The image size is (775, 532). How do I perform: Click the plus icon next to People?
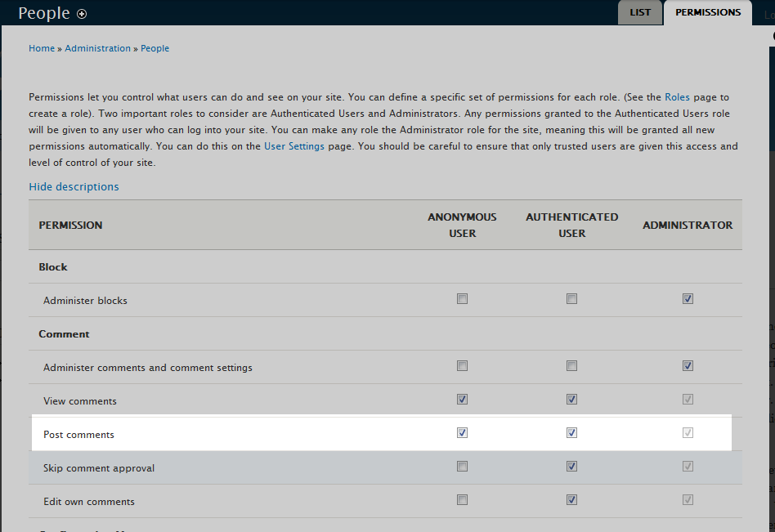point(82,14)
